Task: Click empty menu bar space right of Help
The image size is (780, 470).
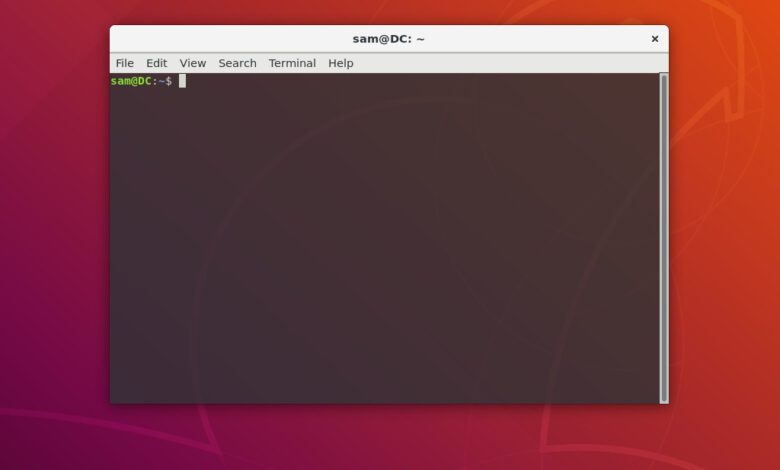Action: click(x=500, y=63)
